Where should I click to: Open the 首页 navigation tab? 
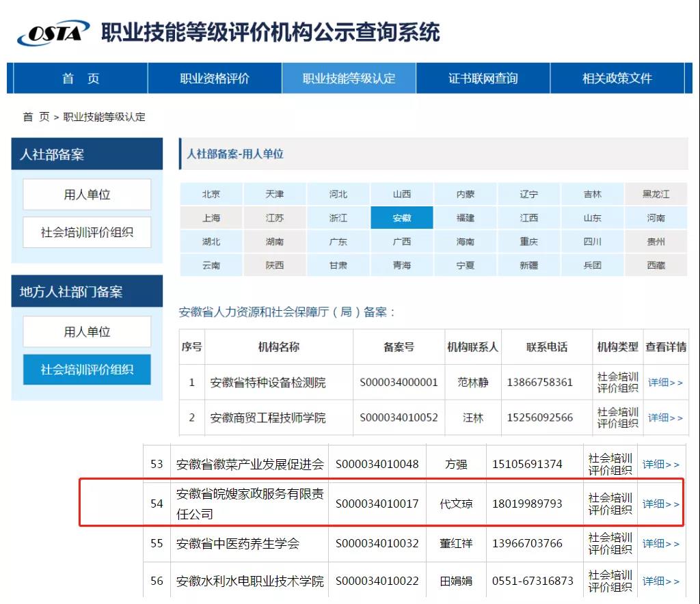point(81,79)
